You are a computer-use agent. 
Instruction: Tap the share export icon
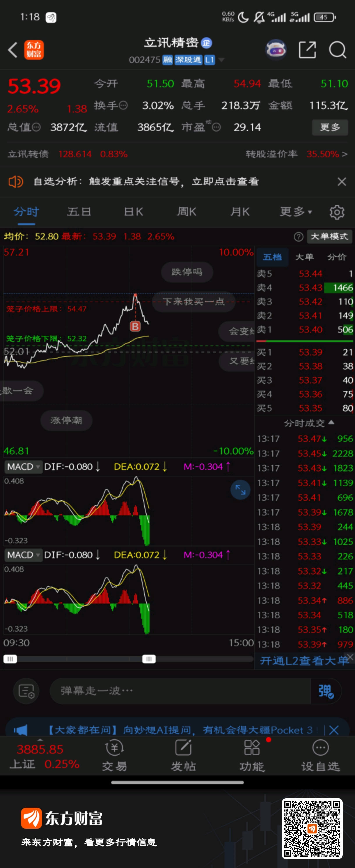(x=307, y=50)
